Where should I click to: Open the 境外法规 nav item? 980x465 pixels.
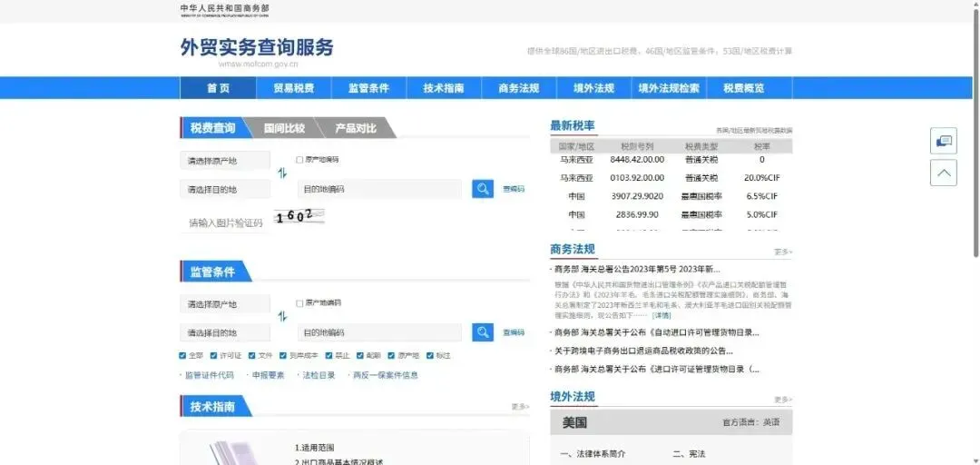(x=593, y=88)
